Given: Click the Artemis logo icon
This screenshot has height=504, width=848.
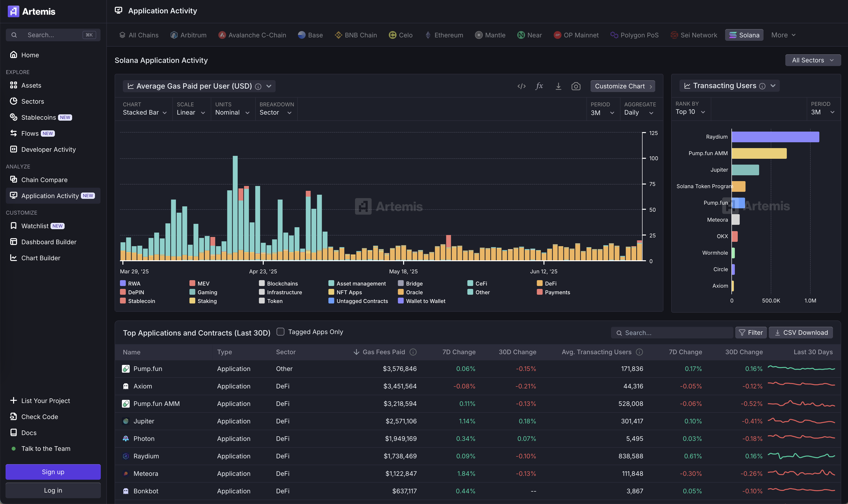Looking at the screenshot, I should [13, 11].
